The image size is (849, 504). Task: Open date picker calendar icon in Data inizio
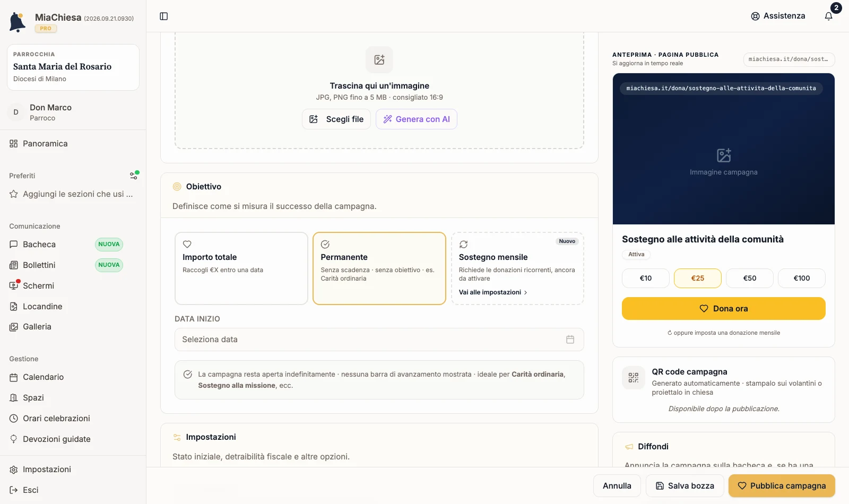570,340
